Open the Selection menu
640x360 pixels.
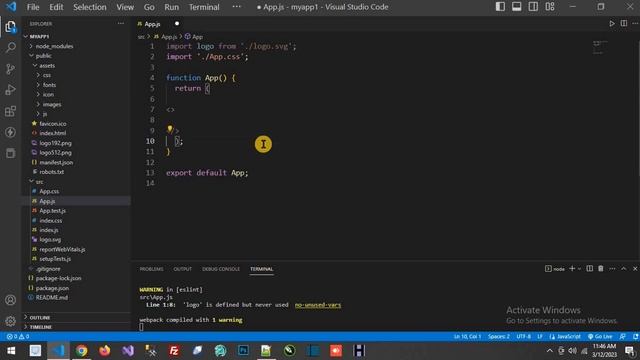click(x=90, y=7)
